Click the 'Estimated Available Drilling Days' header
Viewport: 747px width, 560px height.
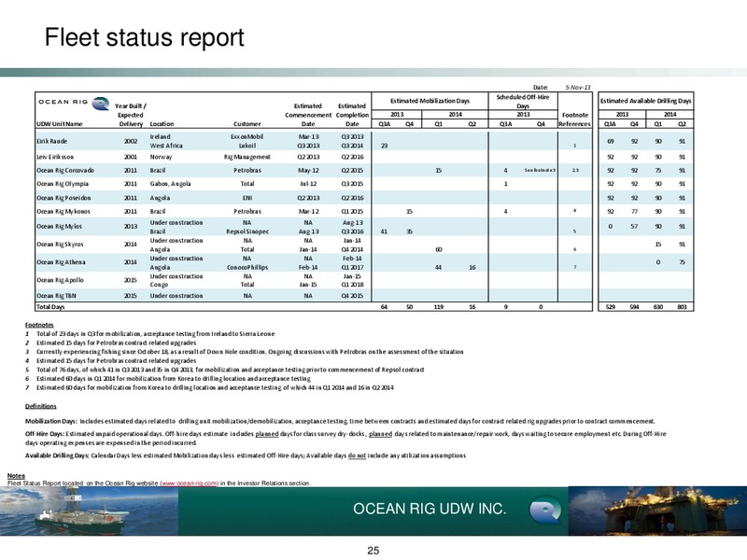(x=645, y=101)
